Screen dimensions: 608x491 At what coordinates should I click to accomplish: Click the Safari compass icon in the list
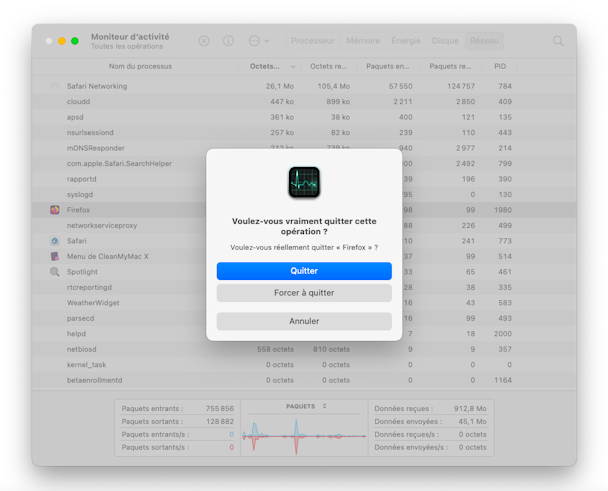pyautogui.click(x=55, y=241)
